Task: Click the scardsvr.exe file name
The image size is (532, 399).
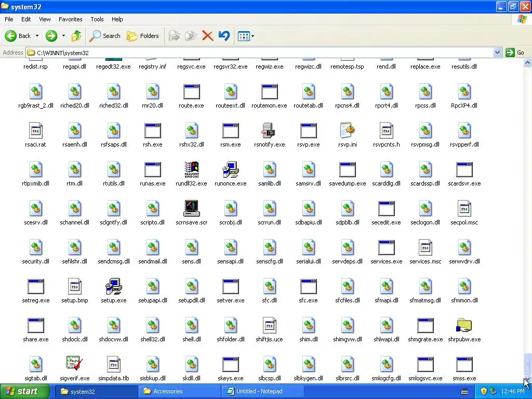Action: (x=464, y=183)
